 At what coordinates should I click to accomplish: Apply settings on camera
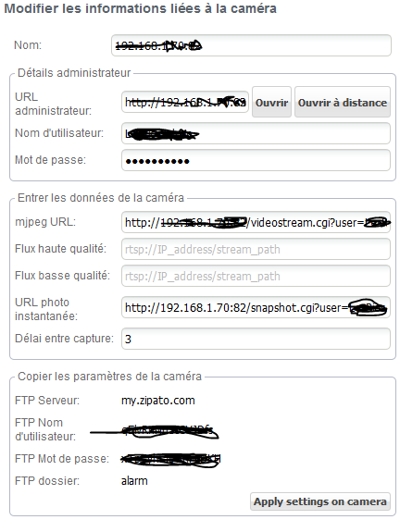(x=320, y=501)
